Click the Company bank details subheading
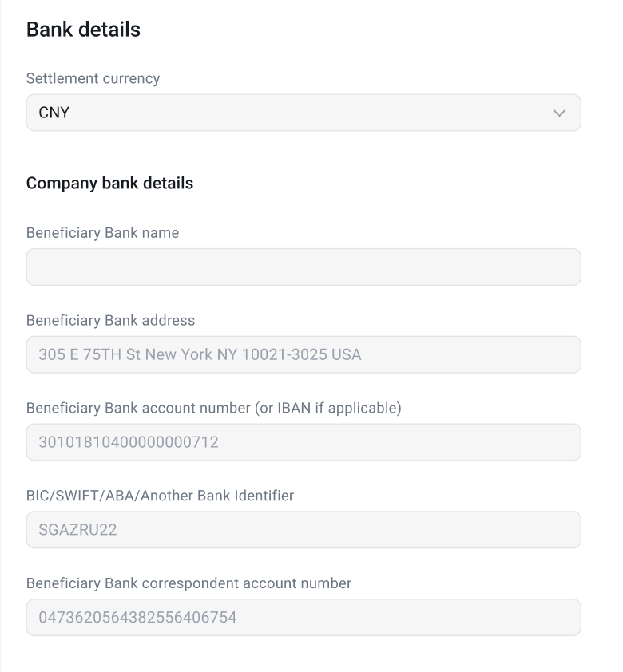The width and height of the screenshot is (623, 672). [x=109, y=183]
